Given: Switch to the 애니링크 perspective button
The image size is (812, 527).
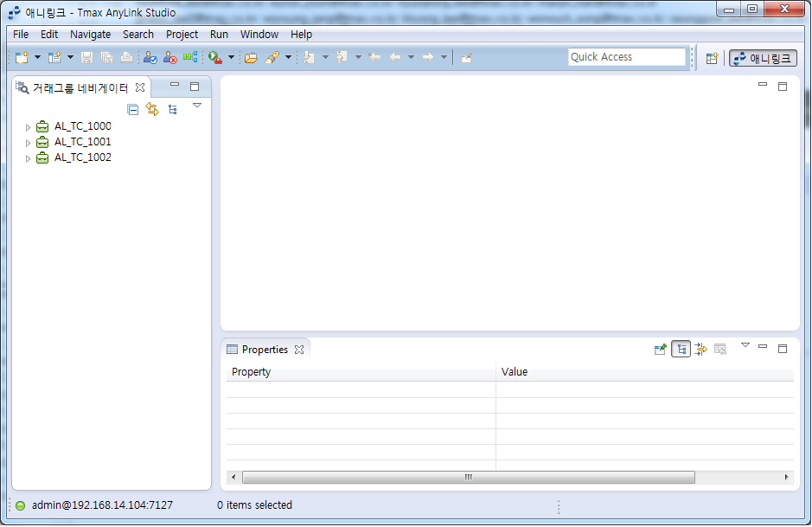Looking at the screenshot, I should click(x=762, y=58).
